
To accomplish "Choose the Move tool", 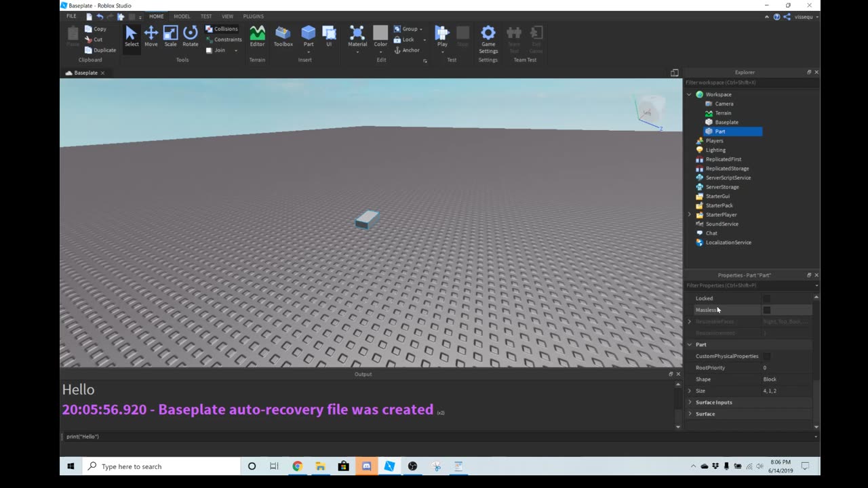I will 151,37.
